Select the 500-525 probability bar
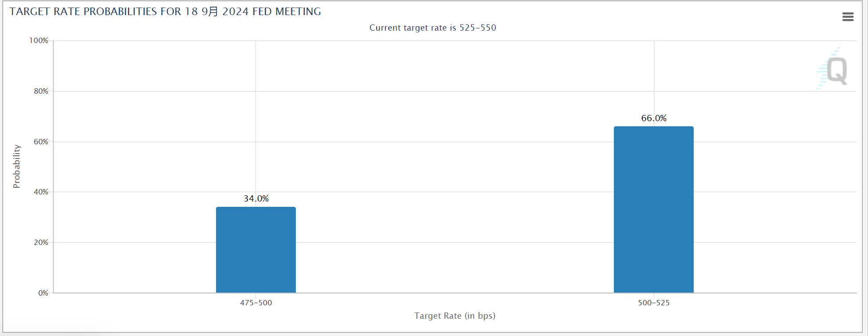 tap(653, 210)
